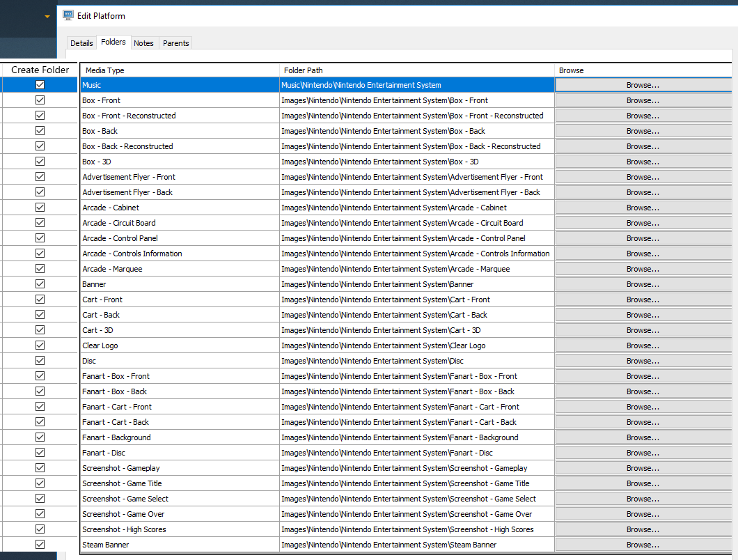Select Advertisement Flyer - Front media type
The height and width of the screenshot is (560, 738).
pos(180,177)
